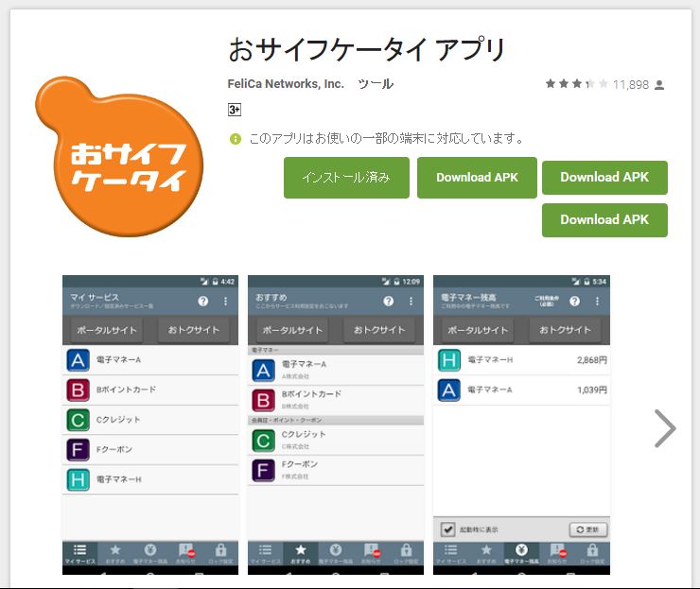Click purple F icon for Fクーポン in first screenshot
The height and width of the screenshot is (589, 700).
pyautogui.click(x=78, y=450)
